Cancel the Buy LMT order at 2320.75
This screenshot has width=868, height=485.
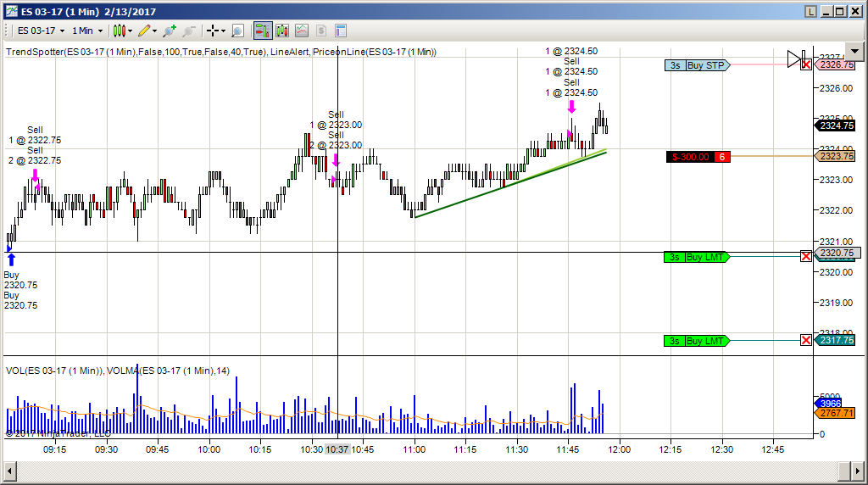coord(806,256)
